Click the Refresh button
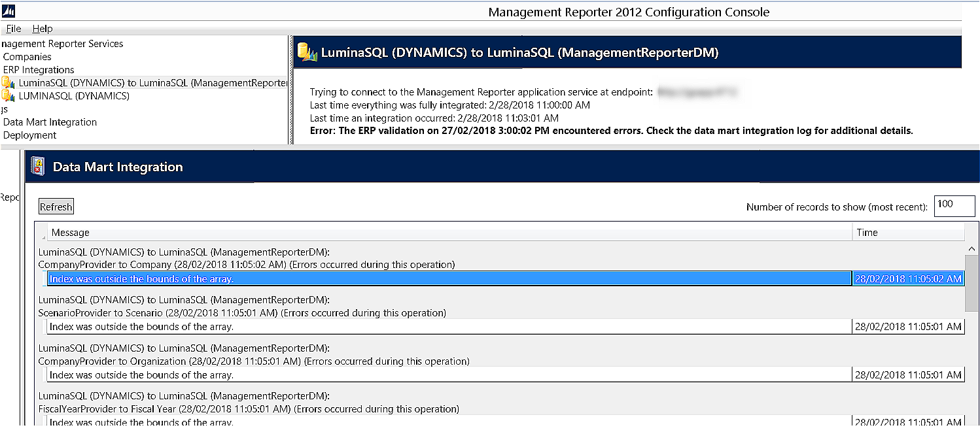Viewport: 980px width, 432px height. click(x=56, y=207)
